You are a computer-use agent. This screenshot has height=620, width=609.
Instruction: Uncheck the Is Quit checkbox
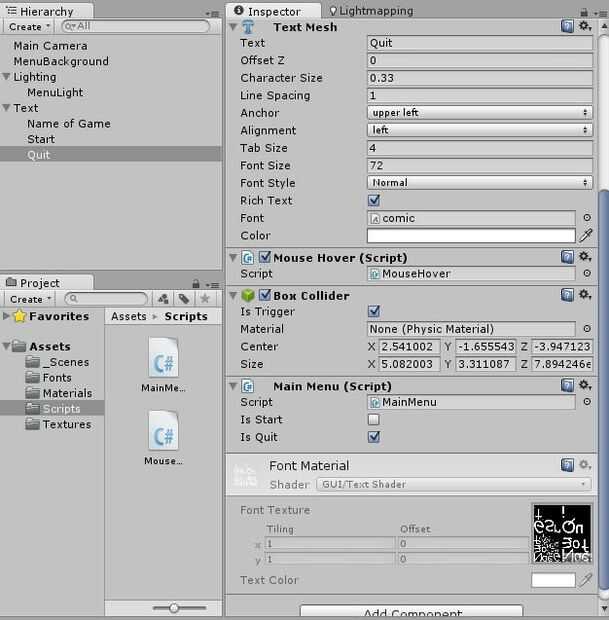(374, 437)
